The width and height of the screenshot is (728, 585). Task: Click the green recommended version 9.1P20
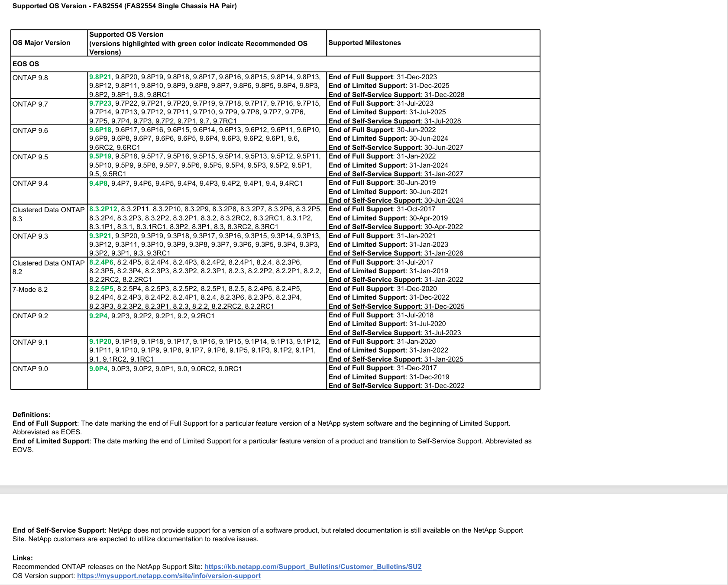click(x=100, y=341)
